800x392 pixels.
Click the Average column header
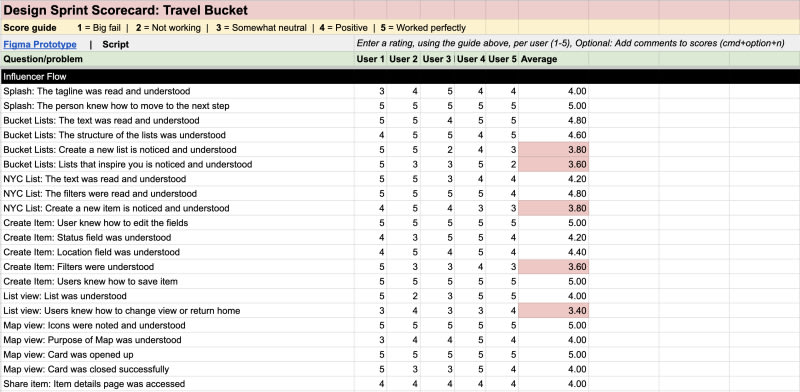tap(539, 59)
